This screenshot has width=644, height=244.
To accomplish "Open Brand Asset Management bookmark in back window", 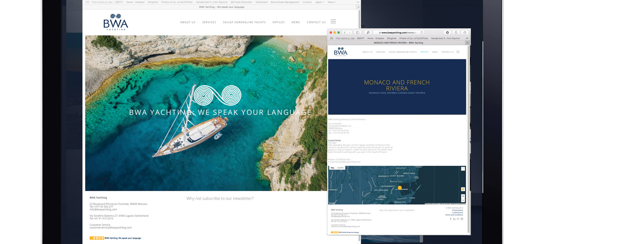I will (x=285, y=2).
